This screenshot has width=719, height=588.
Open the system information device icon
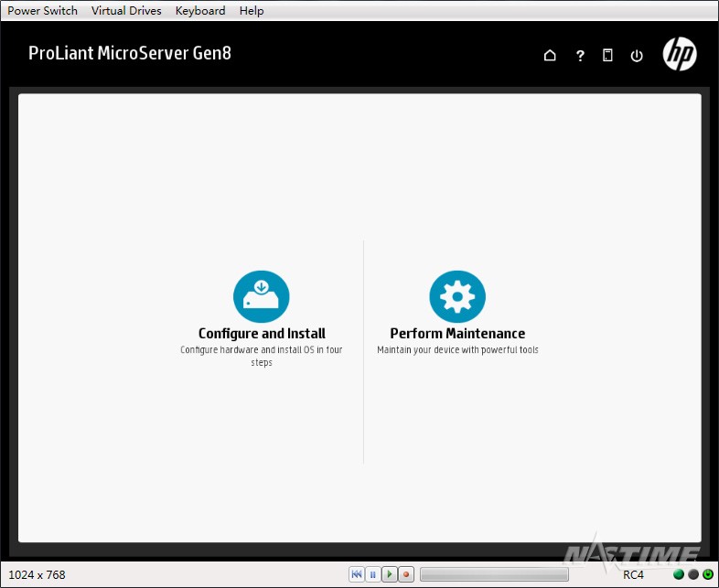(607, 56)
